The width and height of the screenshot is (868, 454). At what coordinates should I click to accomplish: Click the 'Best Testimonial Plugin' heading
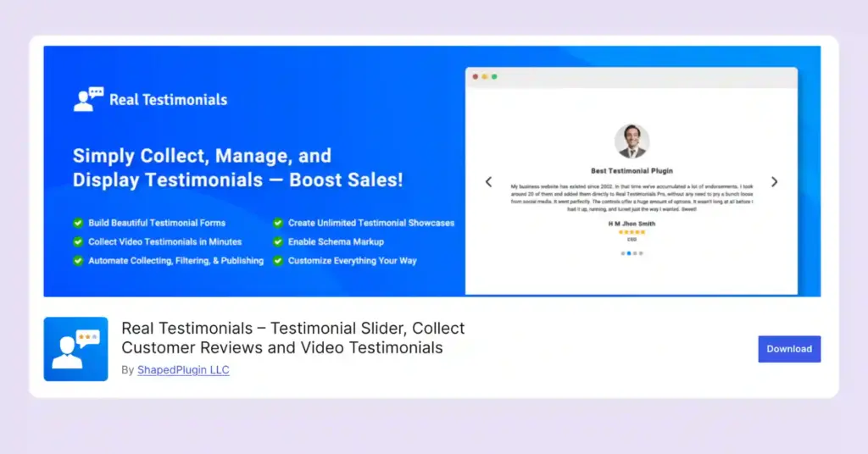coord(632,171)
